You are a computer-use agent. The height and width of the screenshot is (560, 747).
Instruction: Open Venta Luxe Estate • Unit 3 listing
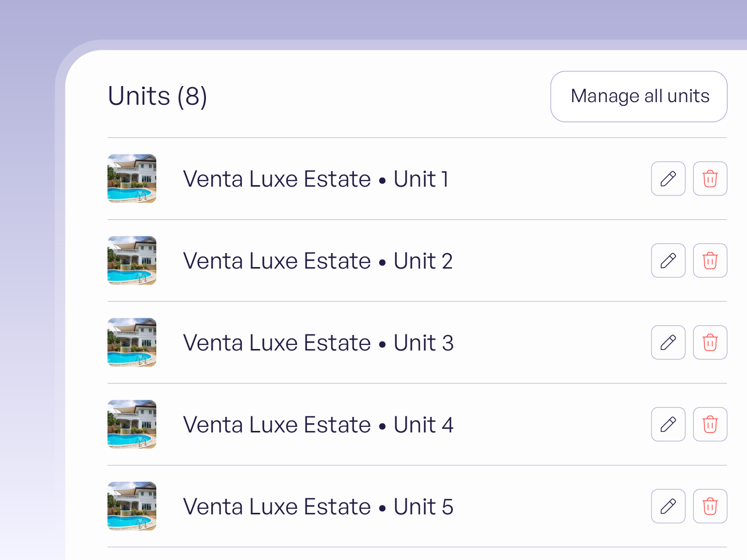319,343
